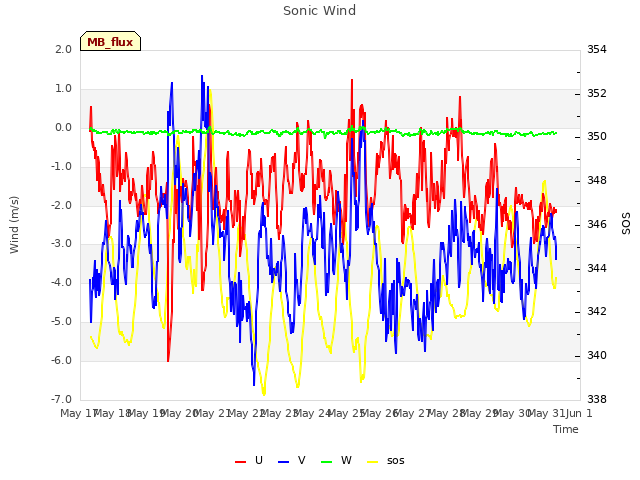
Task: Click the yellow sos legend swatch
Action: 373,461
